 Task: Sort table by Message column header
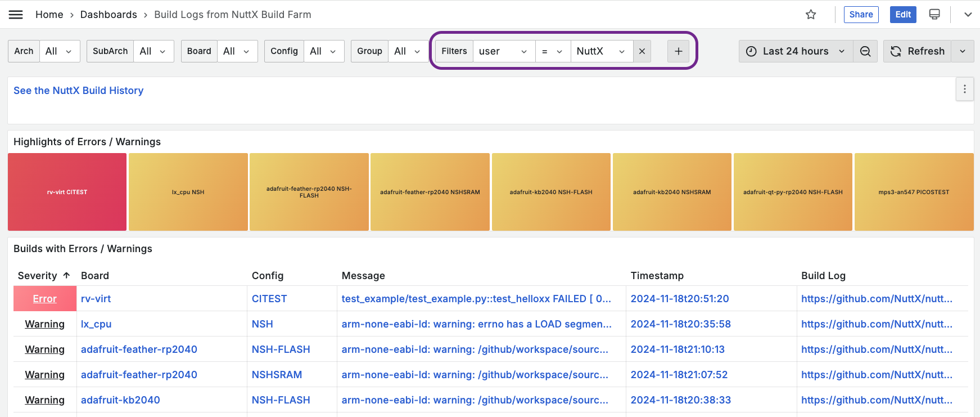[363, 276]
